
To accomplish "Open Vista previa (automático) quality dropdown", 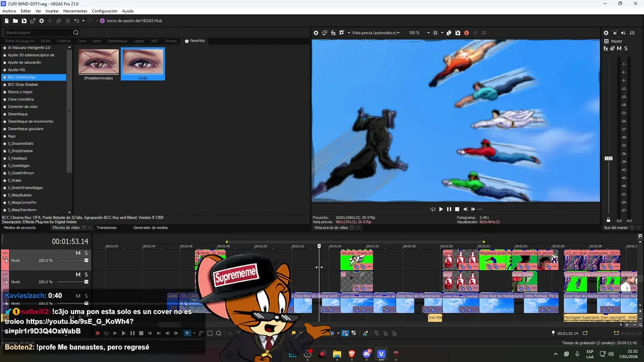I will point(376,33).
